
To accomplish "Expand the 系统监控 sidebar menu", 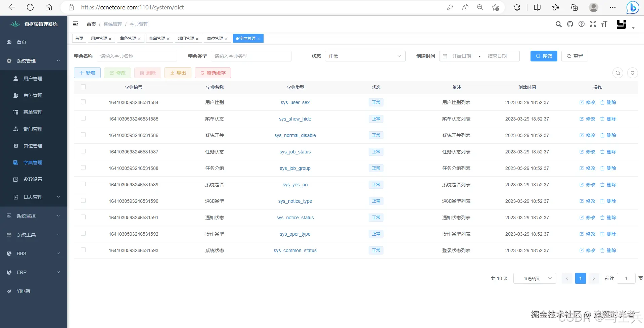I will [34, 216].
